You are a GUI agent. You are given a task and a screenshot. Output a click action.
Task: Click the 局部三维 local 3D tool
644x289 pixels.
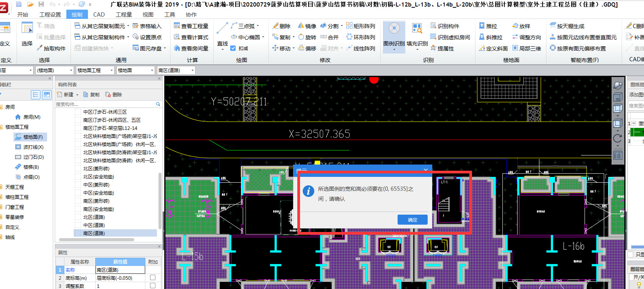[x=526, y=48]
